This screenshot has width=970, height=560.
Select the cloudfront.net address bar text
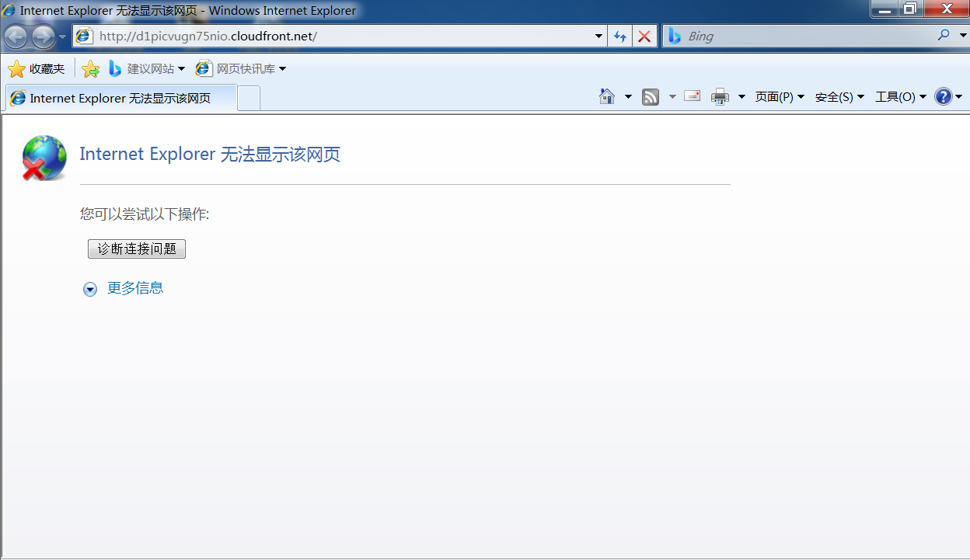[x=208, y=36]
